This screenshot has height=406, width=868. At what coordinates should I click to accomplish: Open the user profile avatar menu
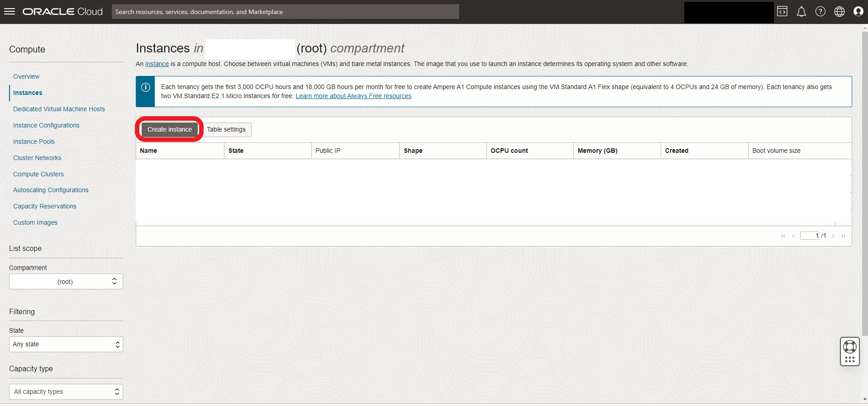[858, 12]
